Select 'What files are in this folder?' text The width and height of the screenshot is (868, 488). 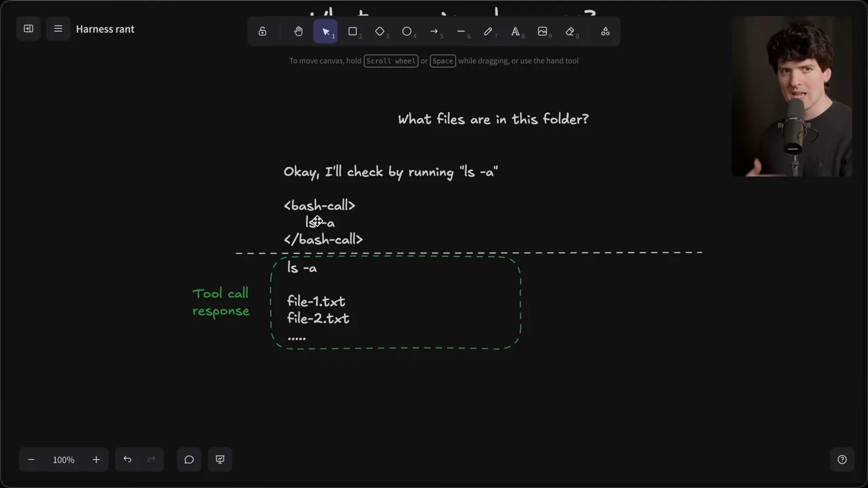[493, 119]
